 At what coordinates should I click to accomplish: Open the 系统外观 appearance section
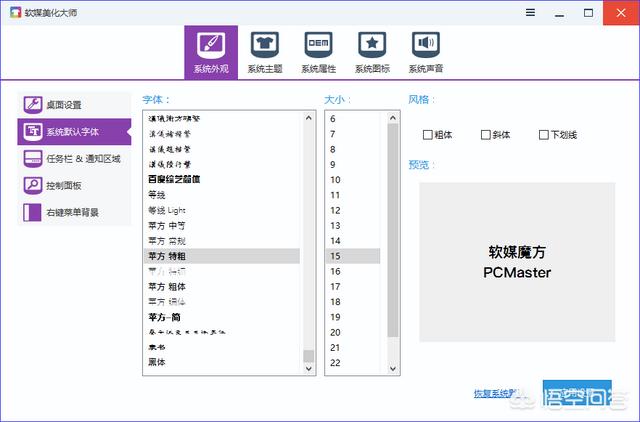[x=211, y=52]
